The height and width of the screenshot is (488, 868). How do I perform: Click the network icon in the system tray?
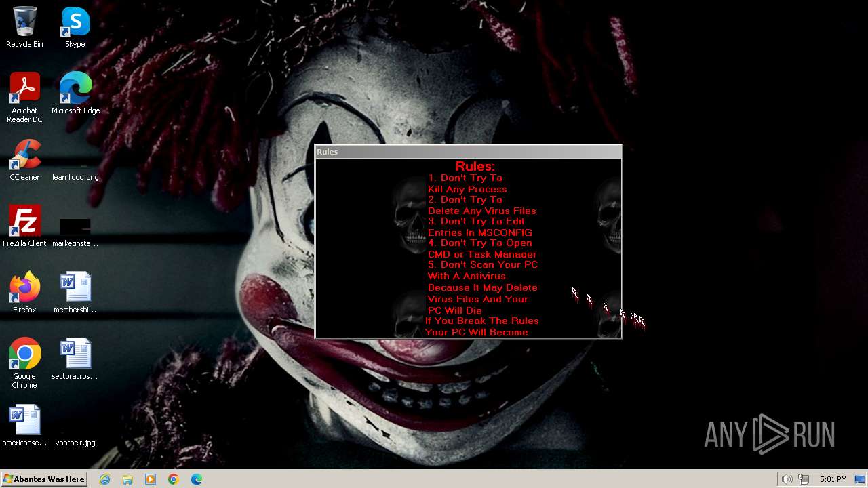[804, 479]
